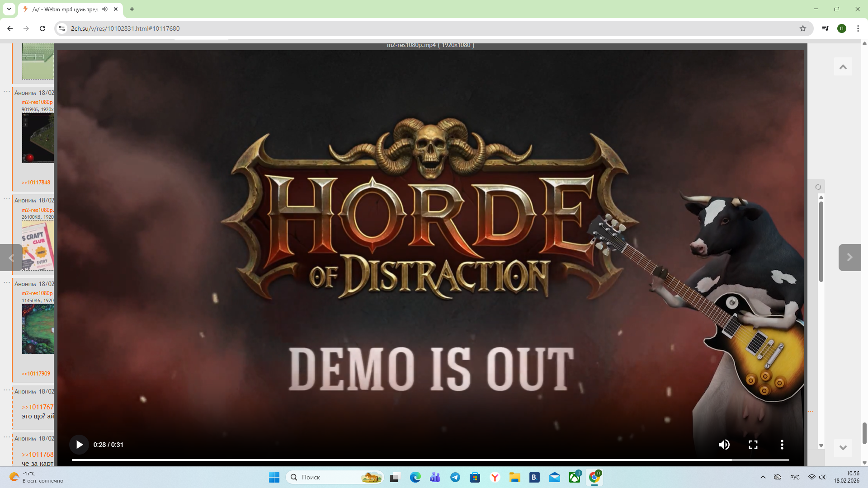Enter fullscreen mode for the video
The image size is (868, 488).
[753, 445]
